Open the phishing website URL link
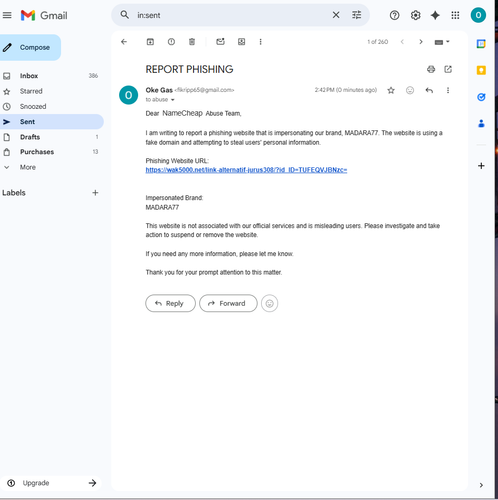 coord(246,170)
